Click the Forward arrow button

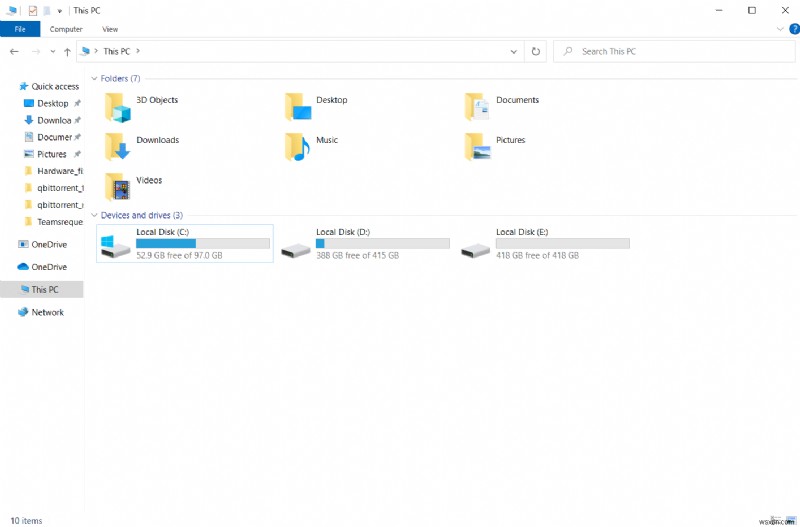point(36,52)
